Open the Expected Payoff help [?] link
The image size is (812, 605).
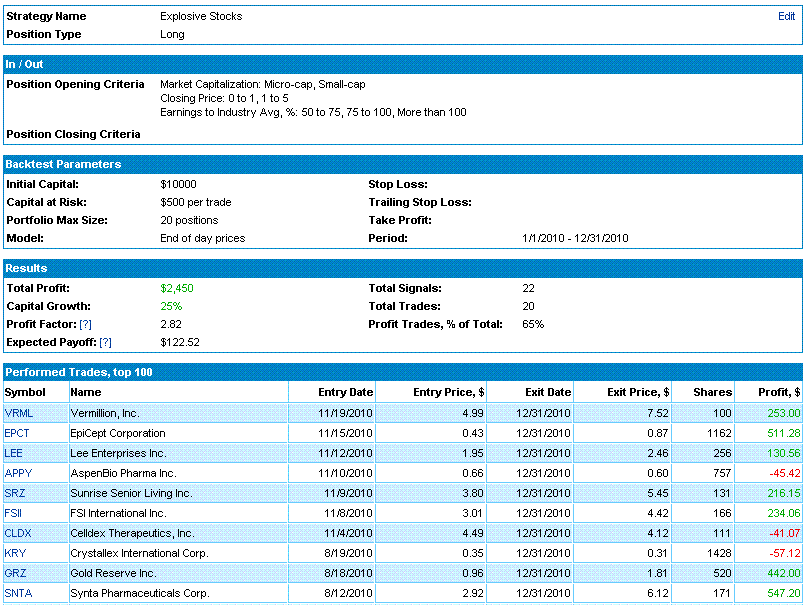click(105, 342)
